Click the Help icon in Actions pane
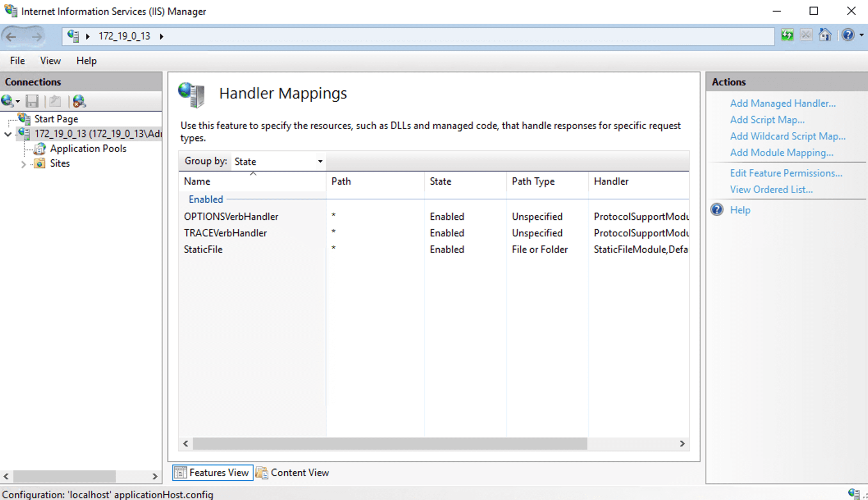This screenshot has height=500, width=868. pos(717,210)
